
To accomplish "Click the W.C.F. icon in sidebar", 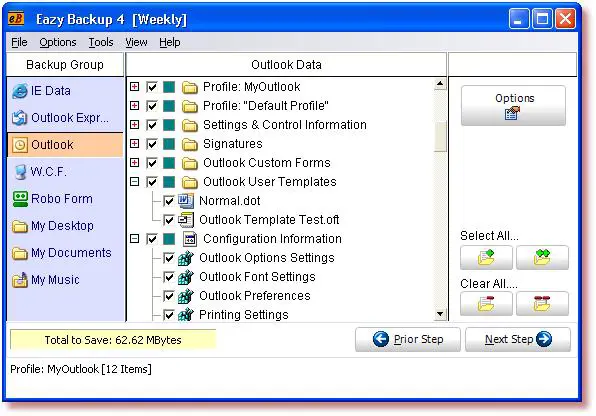I will [x=20, y=172].
